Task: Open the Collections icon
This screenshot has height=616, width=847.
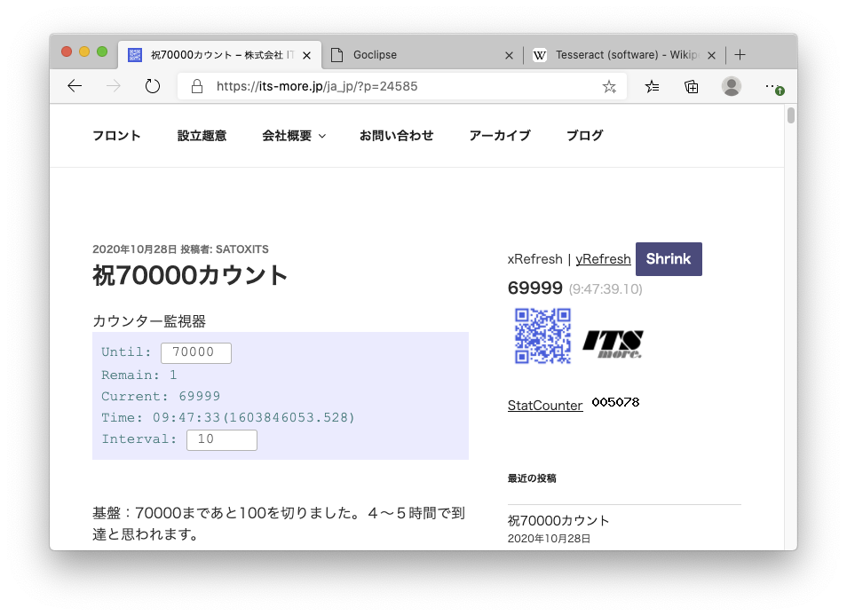Action: coord(692,86)
